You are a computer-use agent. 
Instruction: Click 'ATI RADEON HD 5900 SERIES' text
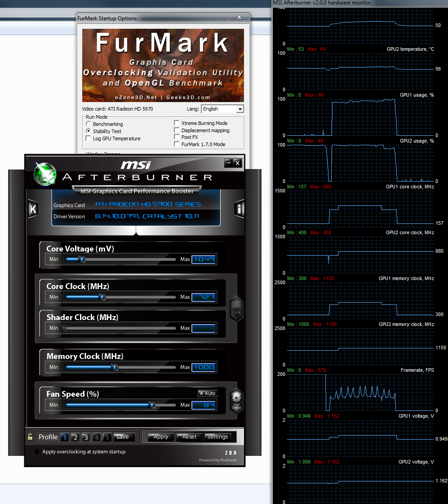148,204
